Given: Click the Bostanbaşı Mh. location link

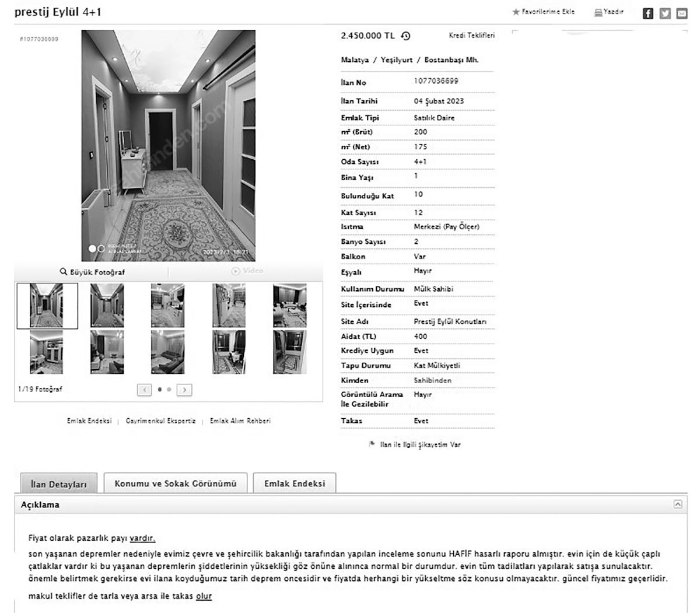Looking at the screenshot, I should (x=451, y=60).
